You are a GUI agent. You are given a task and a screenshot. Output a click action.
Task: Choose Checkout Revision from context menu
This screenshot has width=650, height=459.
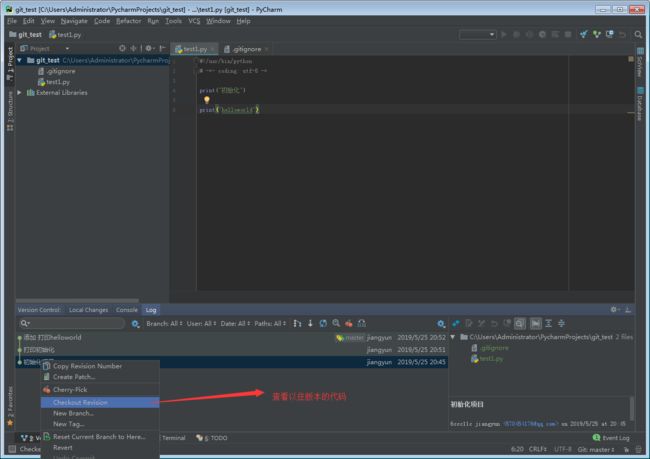point(100,403)
